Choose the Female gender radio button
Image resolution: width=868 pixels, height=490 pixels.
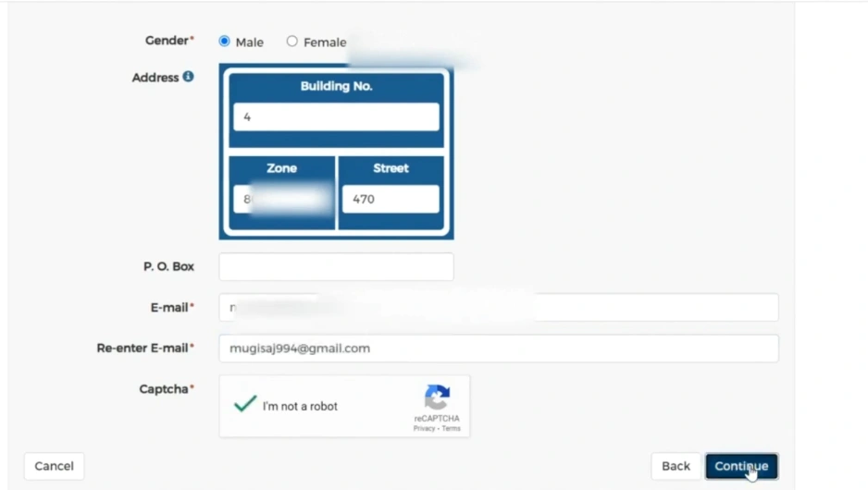pyautogui.click(x=292, y=41)
